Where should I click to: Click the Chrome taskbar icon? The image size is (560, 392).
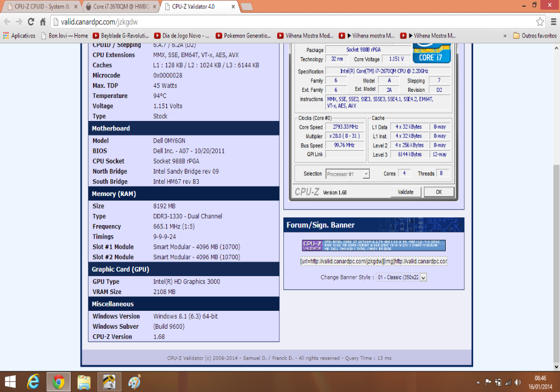[59, 382]
